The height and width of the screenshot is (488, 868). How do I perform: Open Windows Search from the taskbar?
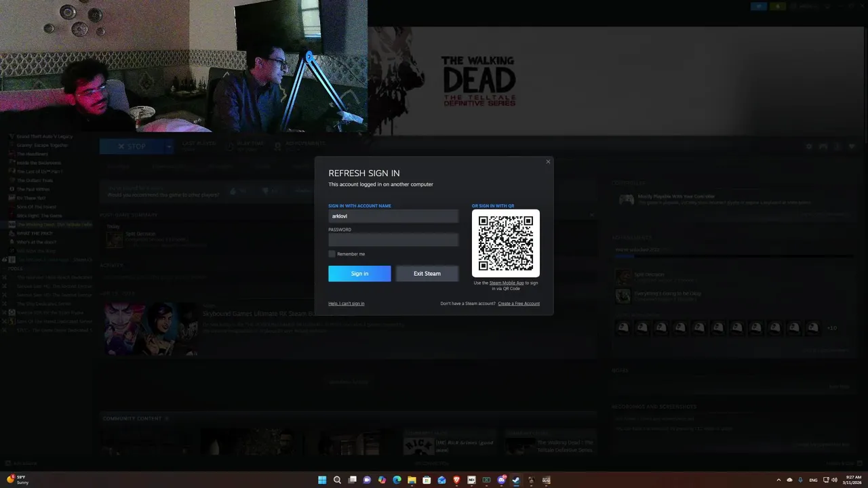(x=337, y=480)
